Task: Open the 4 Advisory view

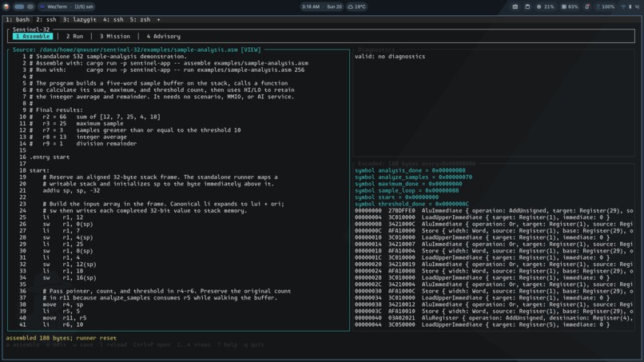Action: pyautogui.click(x=164, y=36)
